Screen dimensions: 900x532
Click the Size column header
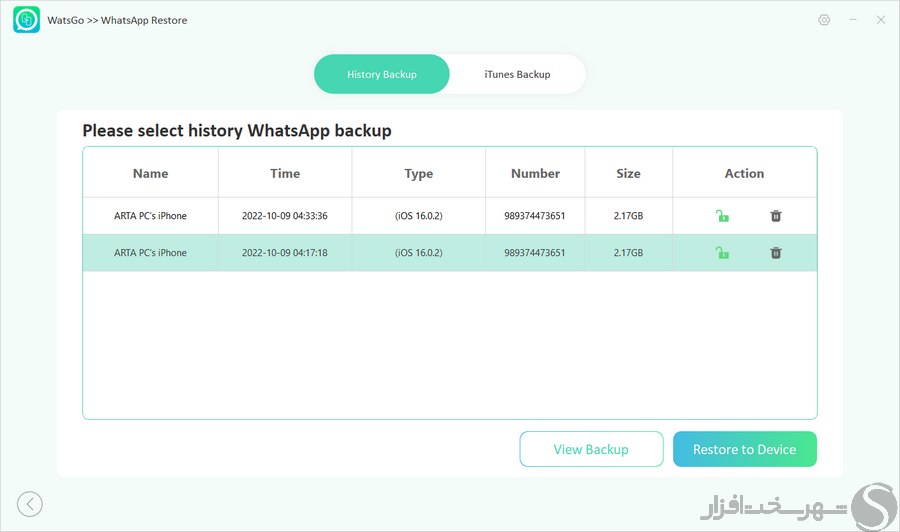pos(629,173)
